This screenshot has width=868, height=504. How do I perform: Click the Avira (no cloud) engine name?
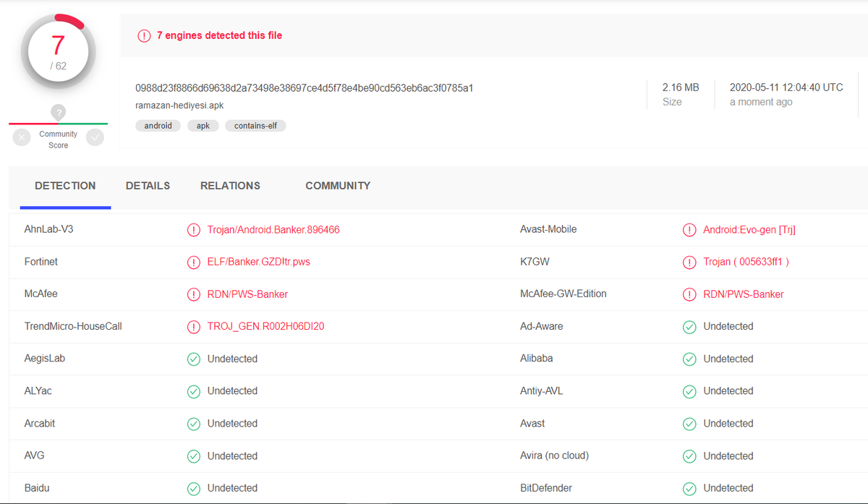pos(554,456)
